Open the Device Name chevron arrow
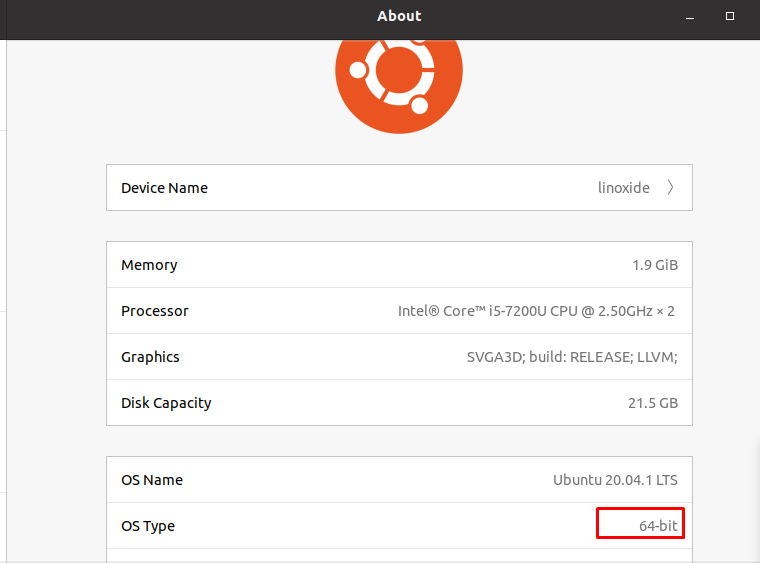The width and height of the screenshot is (760, 563). click(670, 188)
